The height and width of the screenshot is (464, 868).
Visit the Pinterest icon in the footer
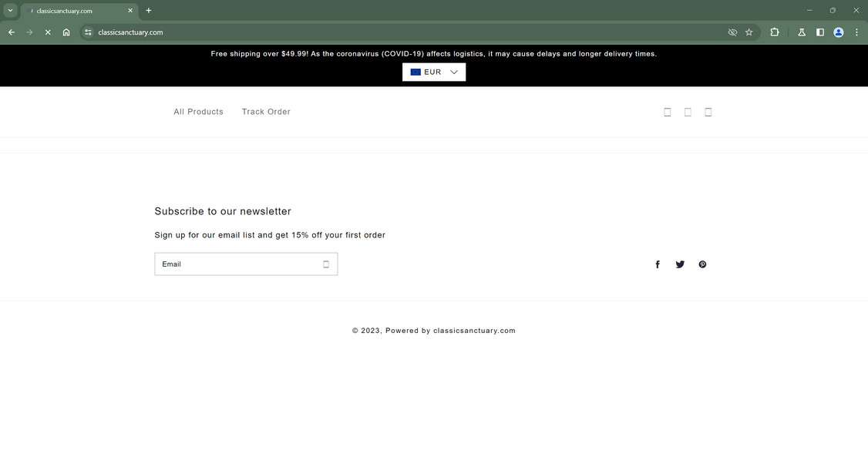tap(702, 264)
